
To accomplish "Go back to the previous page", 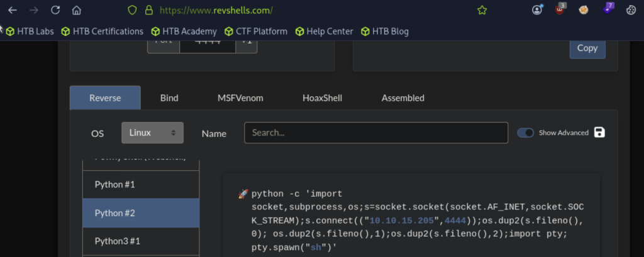I will coord(13,10).
